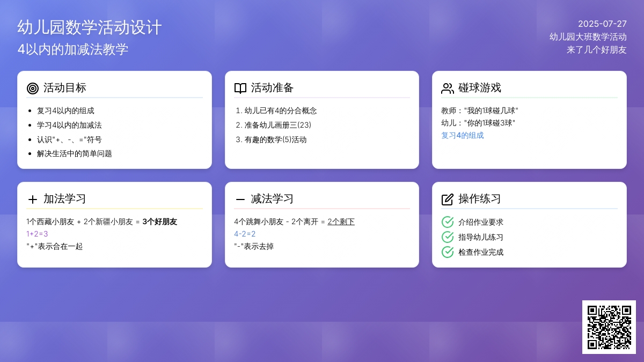
Task: Click the text 检查作业完成
Action: point(481,253)
